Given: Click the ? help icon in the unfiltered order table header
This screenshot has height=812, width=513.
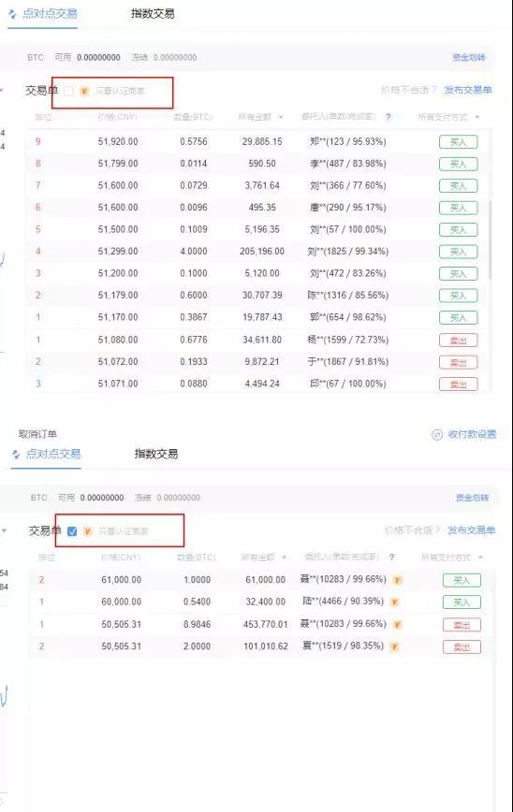Looking at the screenshot, I should pyautogui.click(x=388, y=117).
